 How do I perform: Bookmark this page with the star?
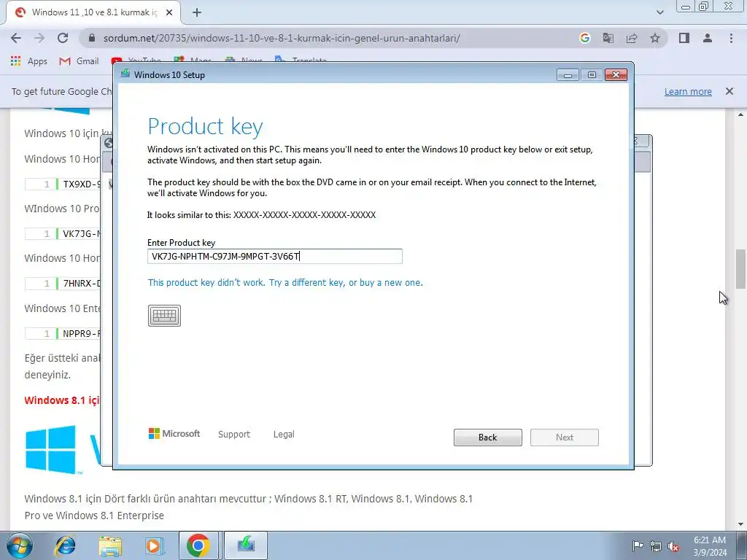pos(655,38)
